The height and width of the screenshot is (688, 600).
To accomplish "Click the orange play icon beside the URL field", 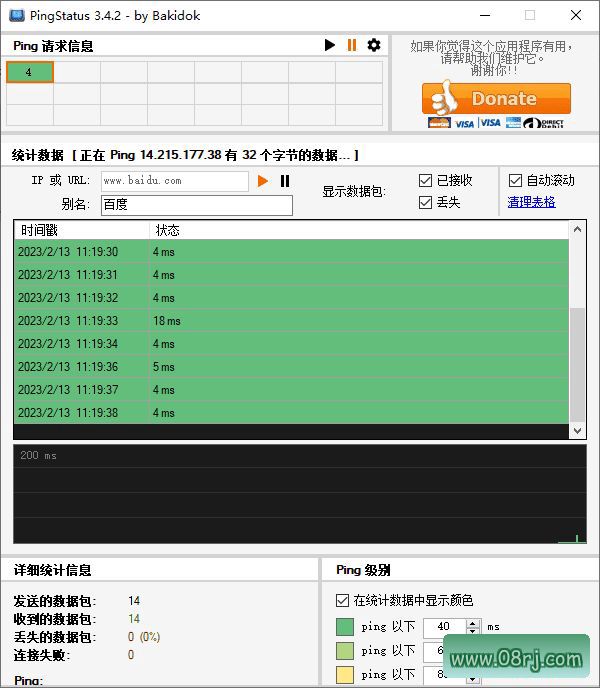I will point(262,181).
